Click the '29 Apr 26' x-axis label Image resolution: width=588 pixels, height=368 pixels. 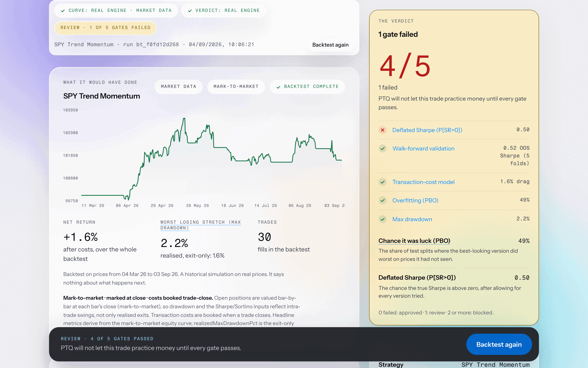click(x=162, y=206)
